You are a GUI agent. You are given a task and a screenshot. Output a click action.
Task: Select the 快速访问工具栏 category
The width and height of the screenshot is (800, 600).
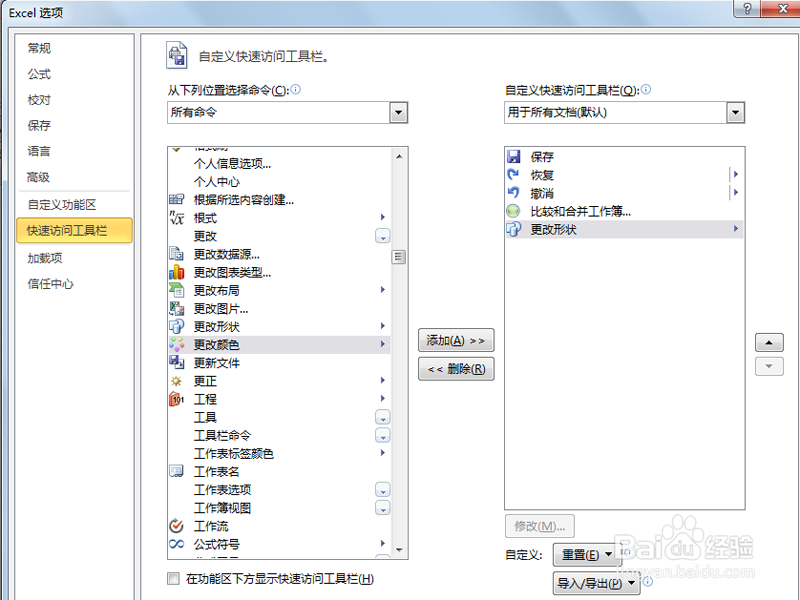[74, 231]
